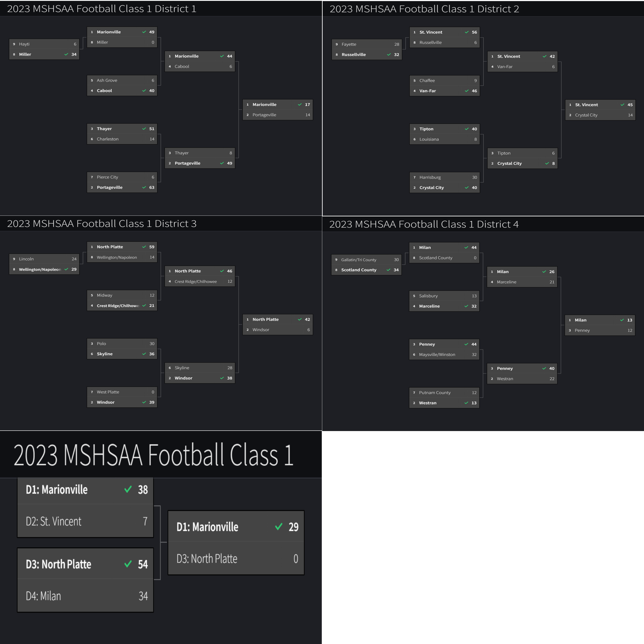Screen dimensions: 644x644
Task: Click the checkmark next to Russellville's 32 score
Action: (389, 55)
